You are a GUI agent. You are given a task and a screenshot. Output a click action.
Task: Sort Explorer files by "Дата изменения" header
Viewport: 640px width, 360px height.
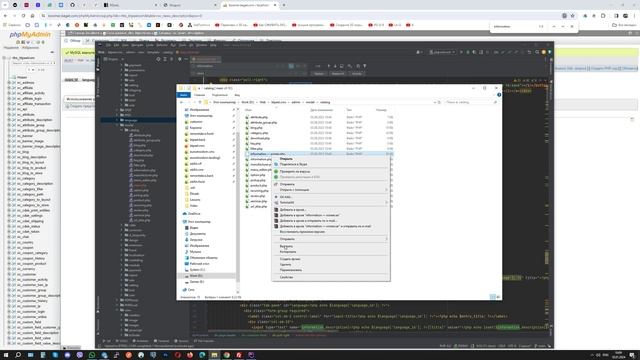[321, 110]
